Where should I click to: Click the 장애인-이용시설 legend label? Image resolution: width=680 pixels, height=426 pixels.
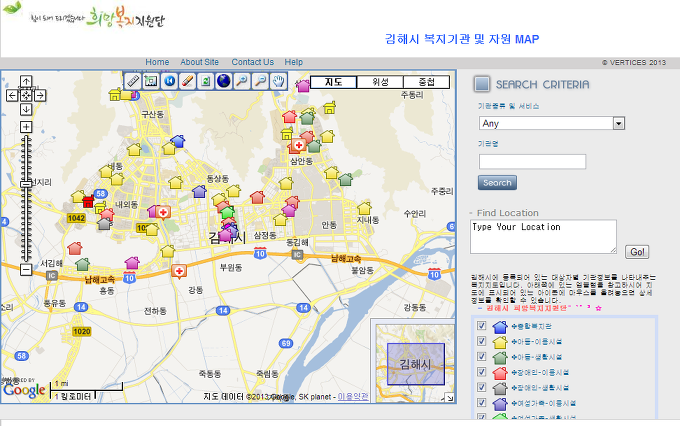(540, 372)
